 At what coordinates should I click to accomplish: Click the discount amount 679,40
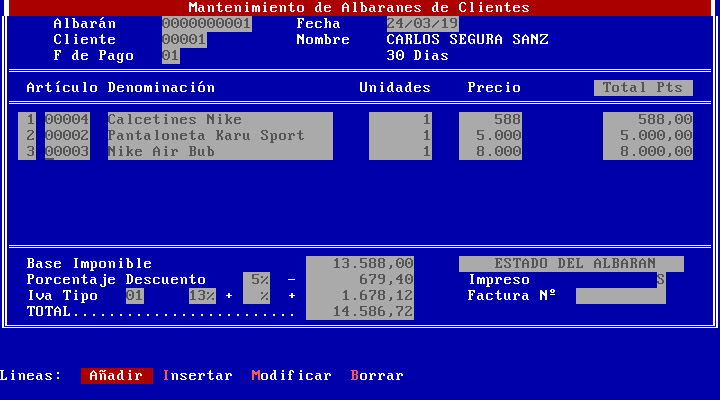click(x=360, y=280)
